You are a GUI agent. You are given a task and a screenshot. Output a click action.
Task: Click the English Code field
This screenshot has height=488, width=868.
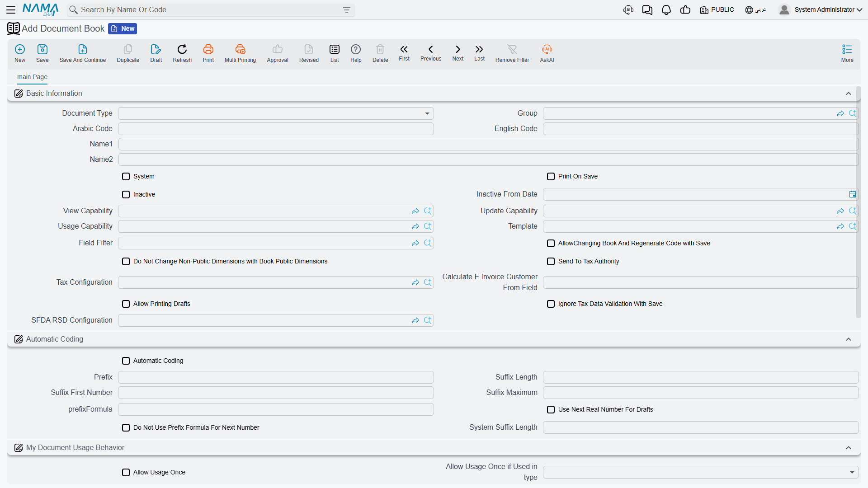(701, 129)
